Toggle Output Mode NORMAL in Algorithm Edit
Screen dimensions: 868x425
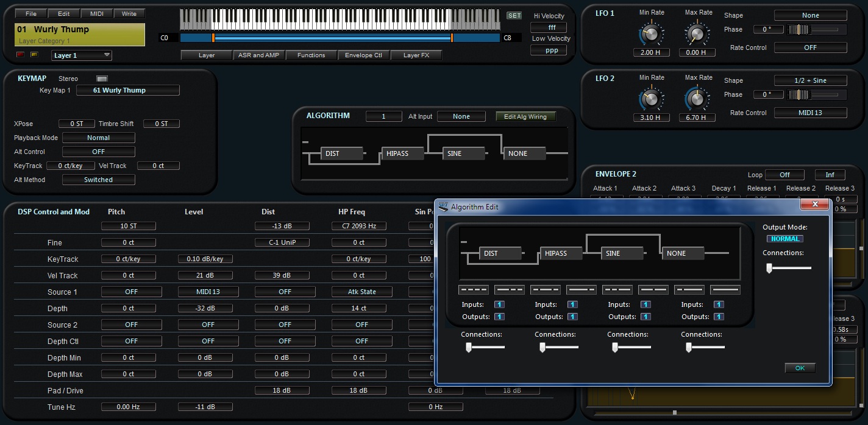pos(785,239)
